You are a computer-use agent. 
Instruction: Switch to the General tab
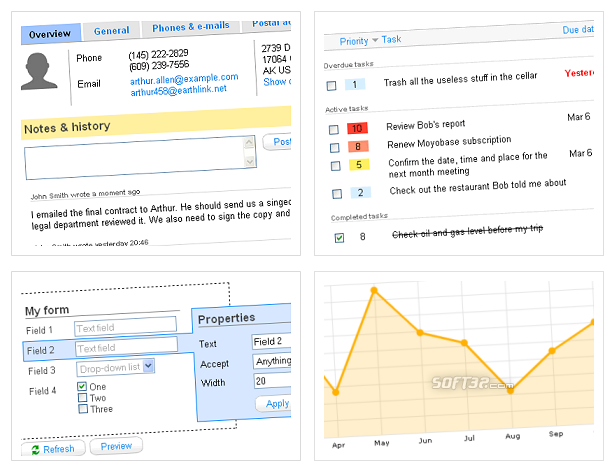tap(111, 31)
